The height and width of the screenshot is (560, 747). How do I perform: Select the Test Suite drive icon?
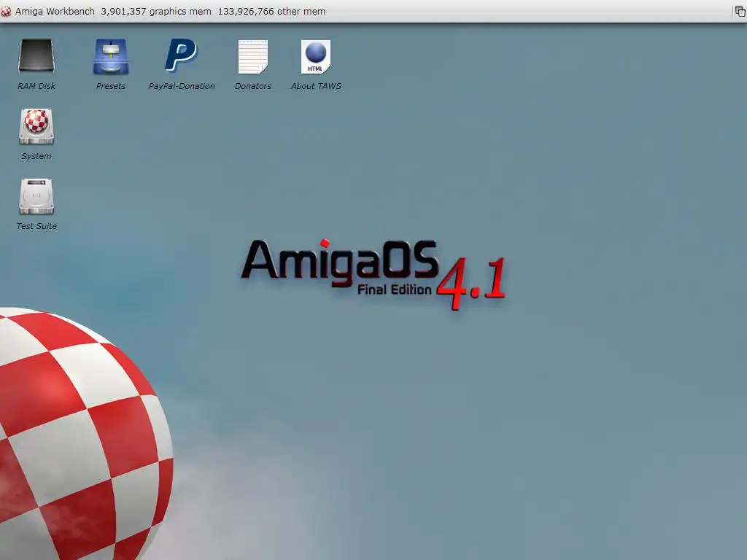36,196
